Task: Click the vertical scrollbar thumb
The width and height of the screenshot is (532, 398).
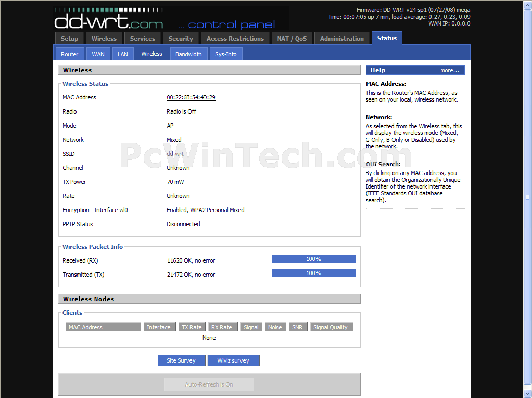Action: point(528,197)
